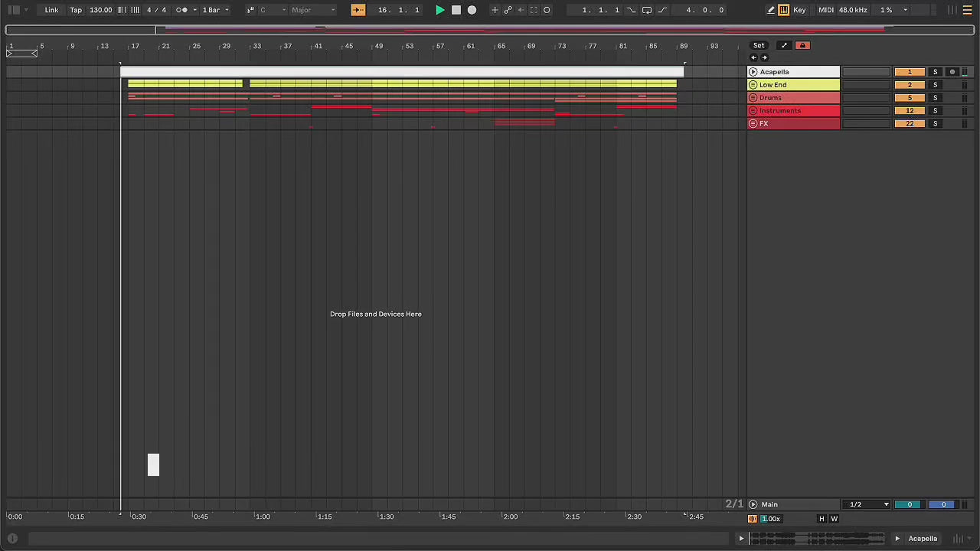Click the Session Record circle icon
This screenshot has width=980, height=551.
(x=547, y=10)
